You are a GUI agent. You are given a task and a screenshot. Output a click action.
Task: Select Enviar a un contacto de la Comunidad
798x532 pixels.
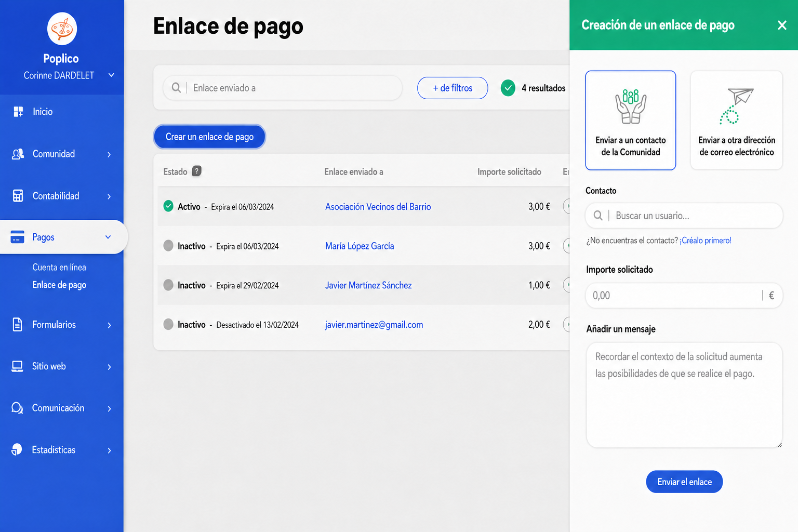(x=631, y=121)
